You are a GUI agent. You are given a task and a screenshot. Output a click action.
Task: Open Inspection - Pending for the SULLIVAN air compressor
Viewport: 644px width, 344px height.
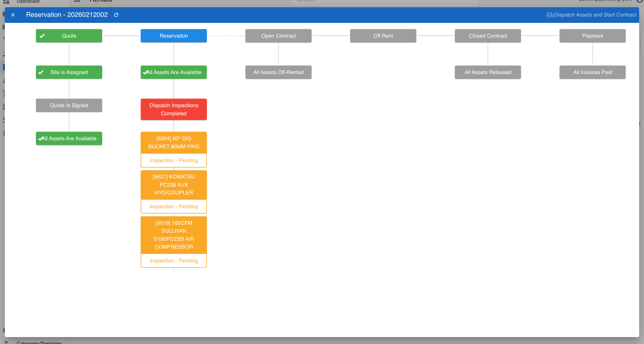point(174,261)
